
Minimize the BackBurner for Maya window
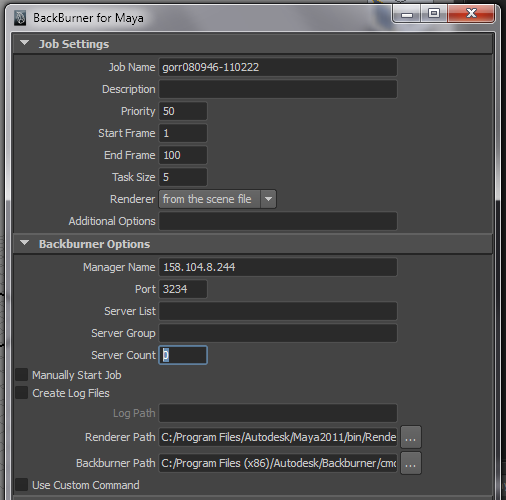tap(407, 14)
